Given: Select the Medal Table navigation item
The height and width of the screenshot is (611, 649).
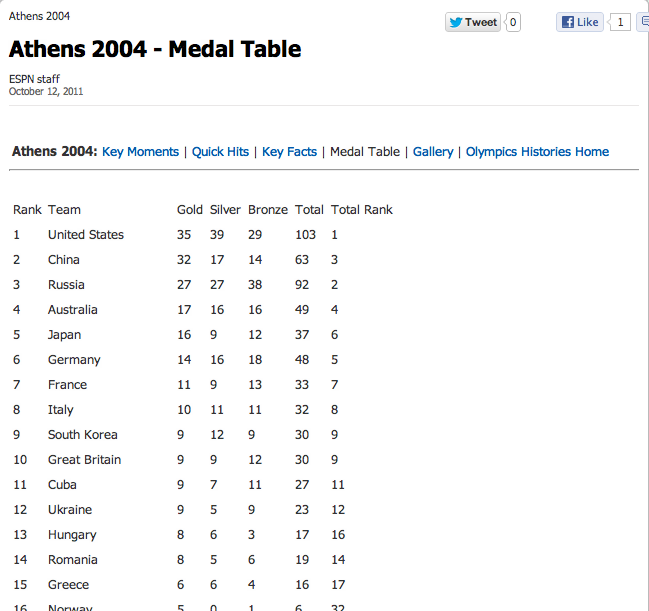Looking at the screenshot, I should click(365, 152).
